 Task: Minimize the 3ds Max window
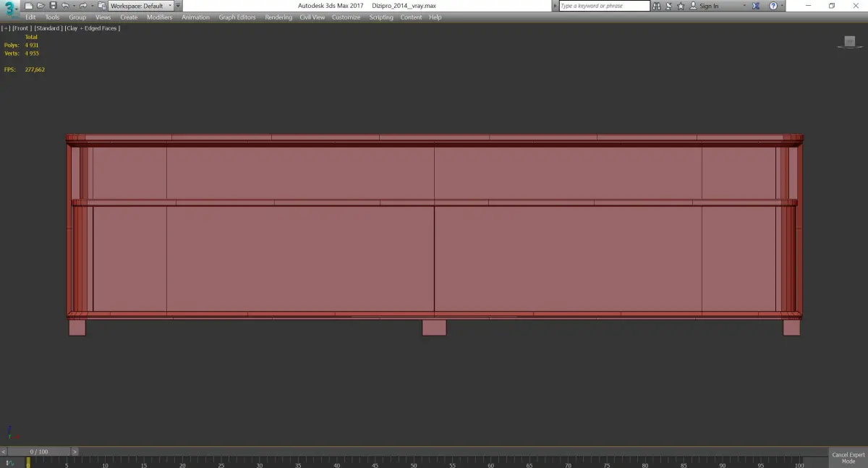(x=810, y=6)
